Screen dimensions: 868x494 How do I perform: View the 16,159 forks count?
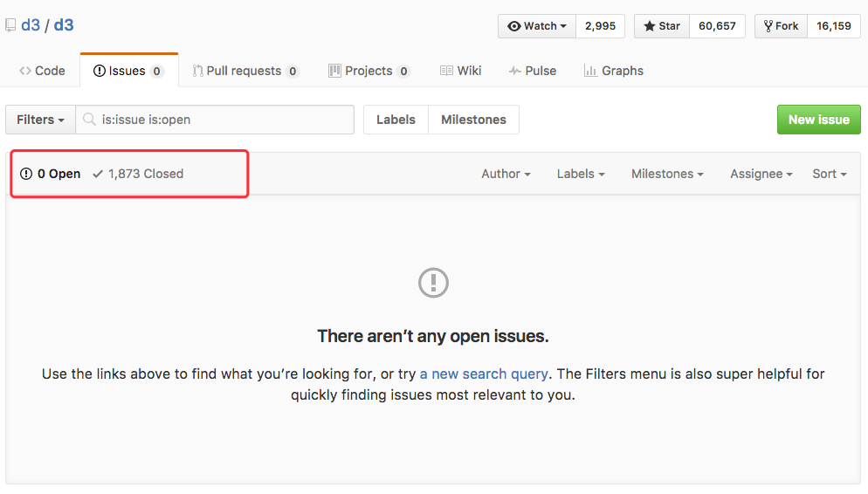coord(834,26)
